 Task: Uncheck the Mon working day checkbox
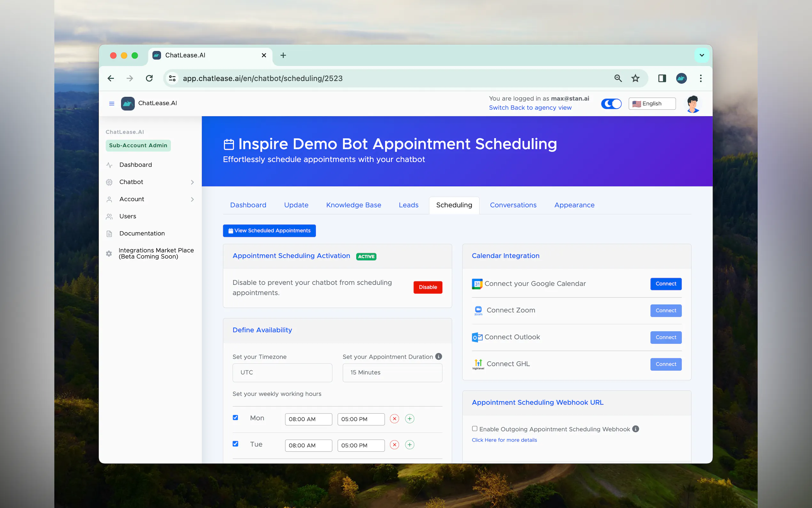coord(235,417)
